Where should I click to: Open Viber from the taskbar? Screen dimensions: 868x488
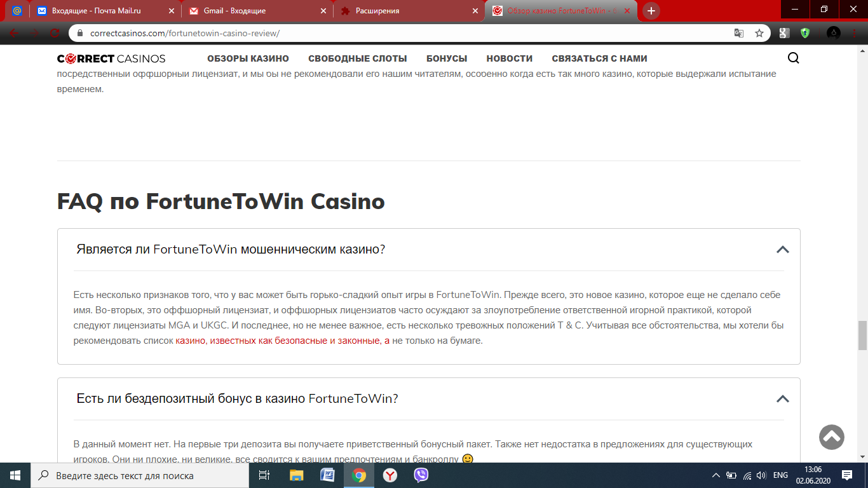tap(421, 475)
